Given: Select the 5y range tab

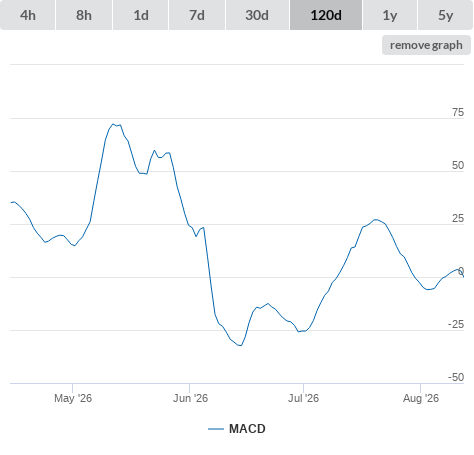Looking at the screenshot, I should 445,15.
